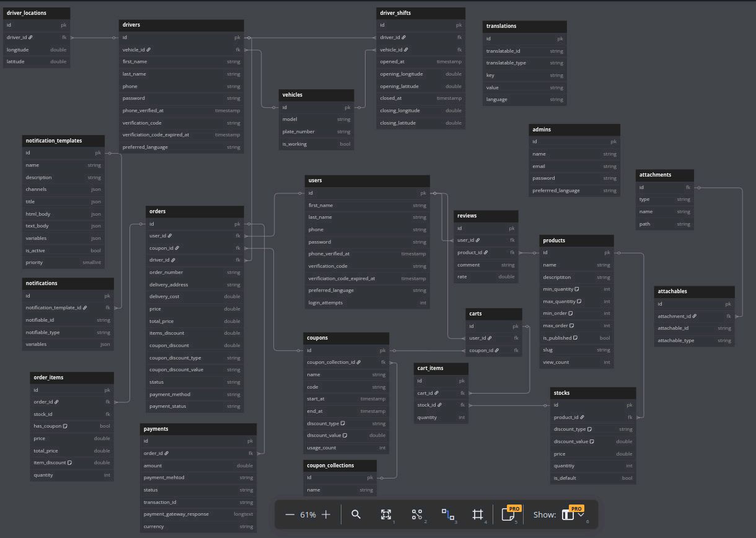Select the admins table header

574,130
